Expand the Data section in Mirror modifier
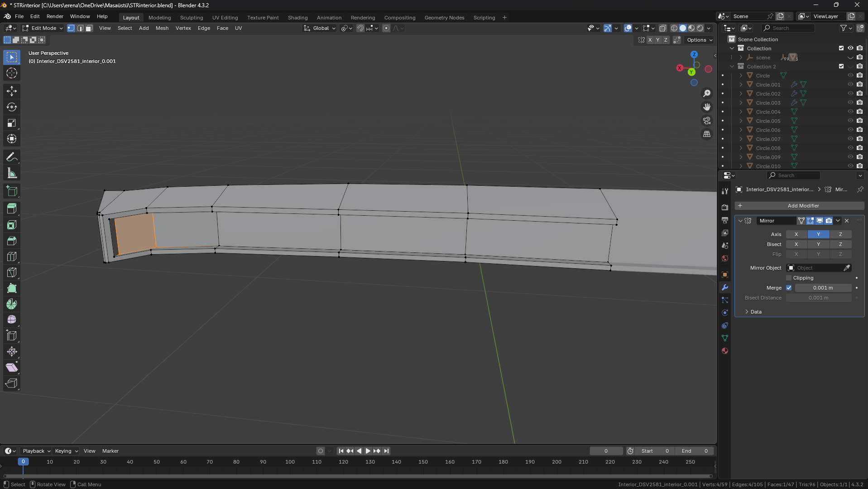The image size is (868, 489). coord(755,312)
